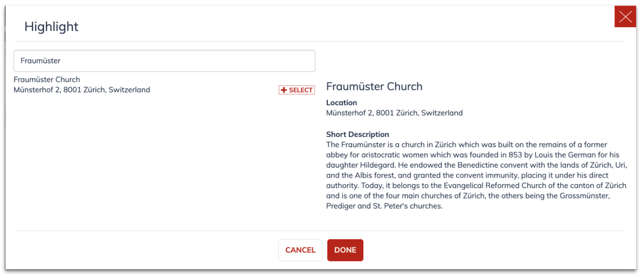
Task: Dismiss the dialog via CANCEL
Action: (300, 250)
